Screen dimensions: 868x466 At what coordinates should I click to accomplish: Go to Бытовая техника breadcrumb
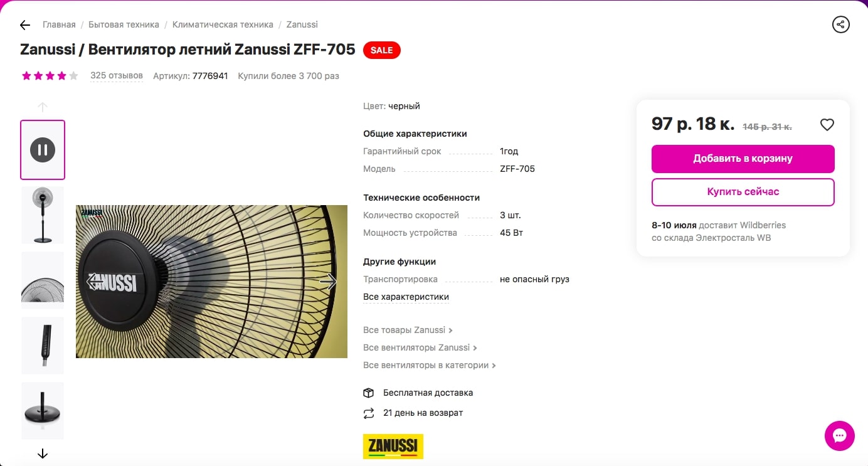(124, 24)
